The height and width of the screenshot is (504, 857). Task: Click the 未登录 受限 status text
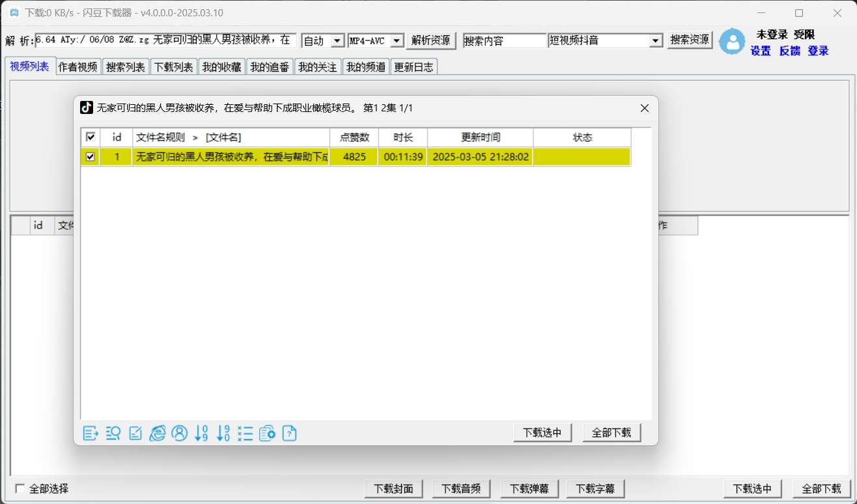pyautogui.click(x=785, y=35)
